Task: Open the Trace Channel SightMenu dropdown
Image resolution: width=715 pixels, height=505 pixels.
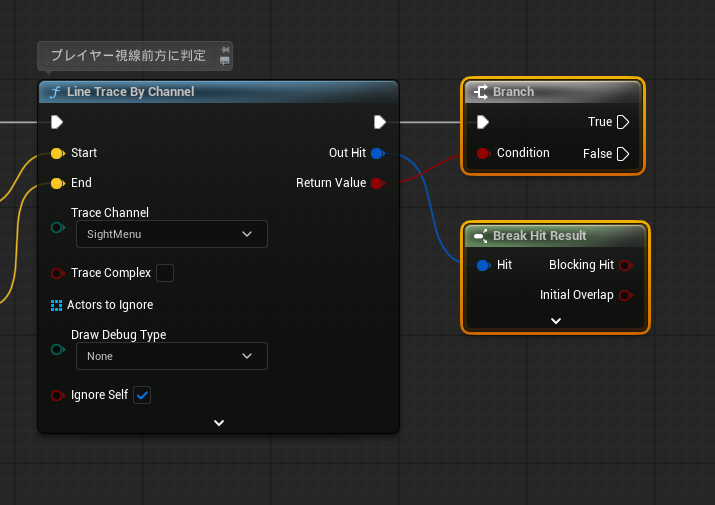Action: [x=172, y=234]
